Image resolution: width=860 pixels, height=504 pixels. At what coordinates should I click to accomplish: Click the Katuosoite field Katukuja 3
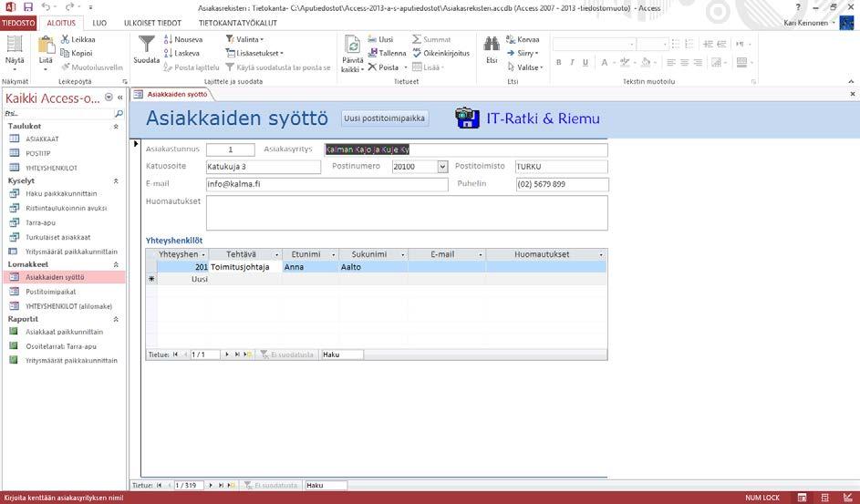point(264,167)
